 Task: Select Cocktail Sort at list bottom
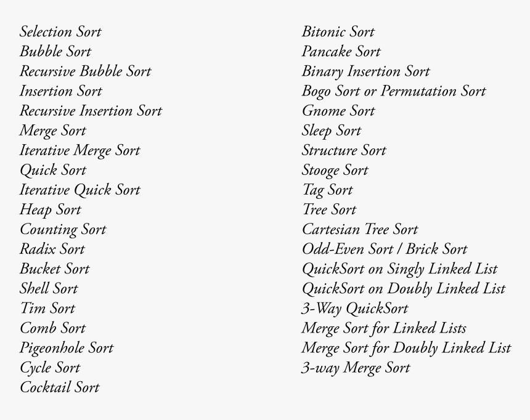point(60,387)
